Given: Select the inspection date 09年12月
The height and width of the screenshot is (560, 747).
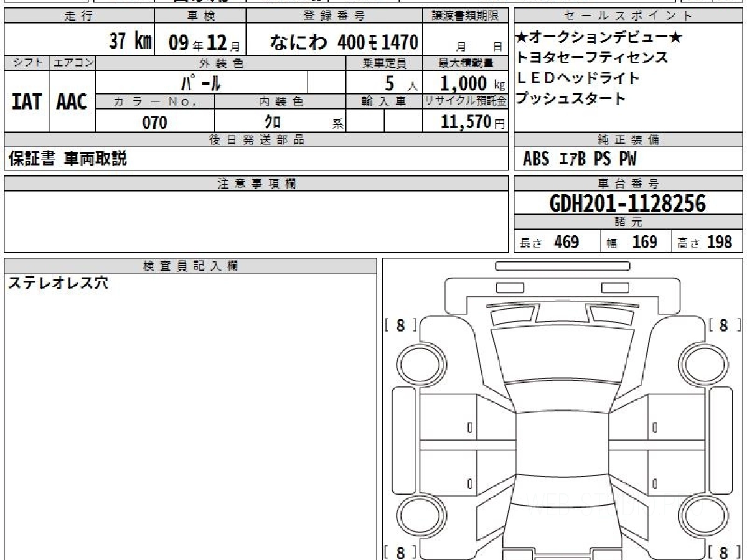Looking at the screenshot, I should click(204, 43).
